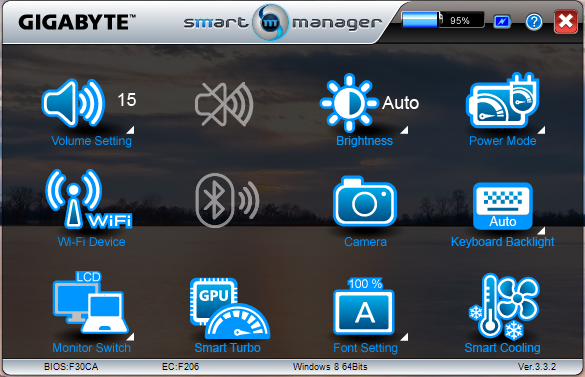Screen dimensions: 585x377
Task: Click the EC:F206 status text
Action: pos(180,367)
